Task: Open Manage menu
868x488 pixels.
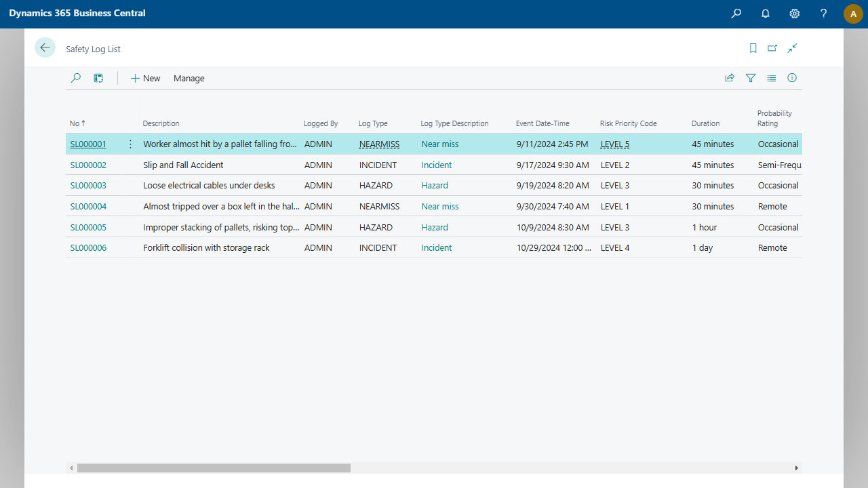Action: tap(189, 79)
